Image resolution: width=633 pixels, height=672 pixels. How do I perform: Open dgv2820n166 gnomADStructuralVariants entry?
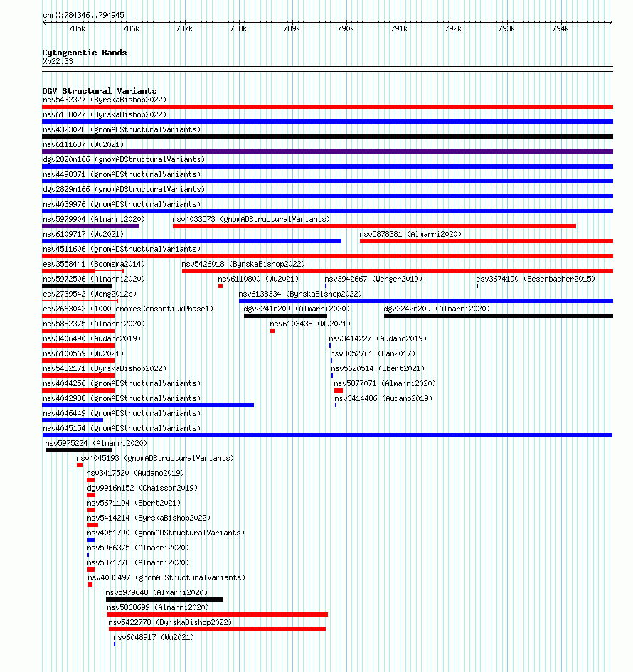124,159
